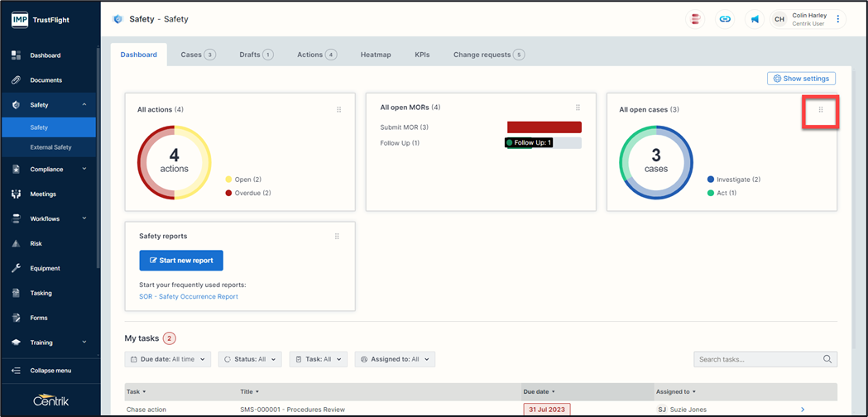This screenshot has height=417, width=868.
Task: Expand the Compliance sidebar section
Action: (50, 170)
